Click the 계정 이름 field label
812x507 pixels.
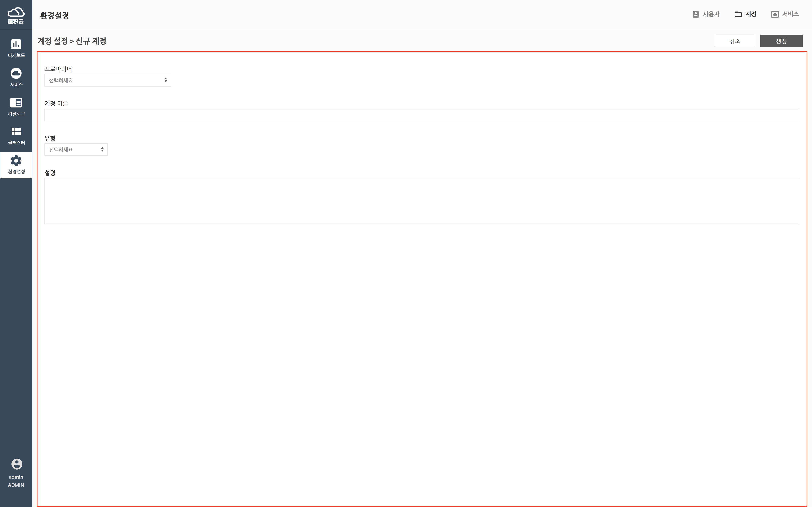pyautogui.click(x=56, y=104)
